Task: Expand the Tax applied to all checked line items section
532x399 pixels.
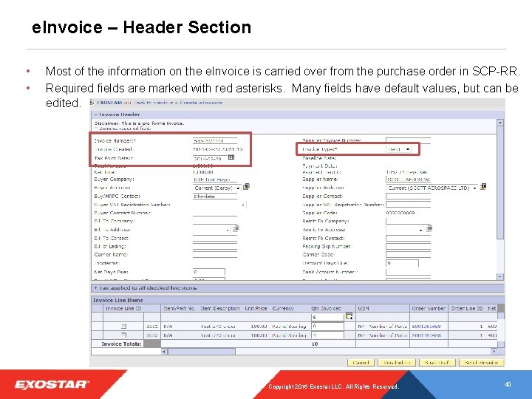Action: click(95, 287)
